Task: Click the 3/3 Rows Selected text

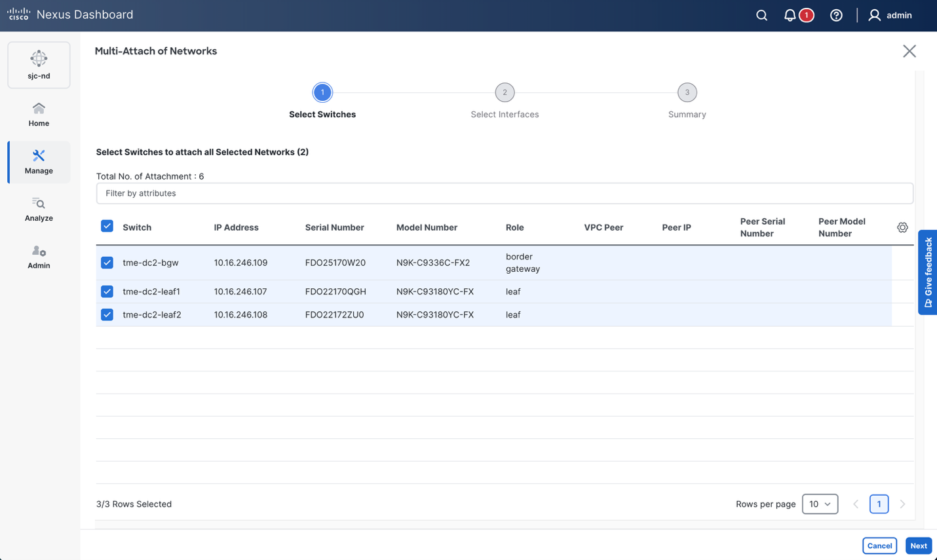Action: pos(134,504)
